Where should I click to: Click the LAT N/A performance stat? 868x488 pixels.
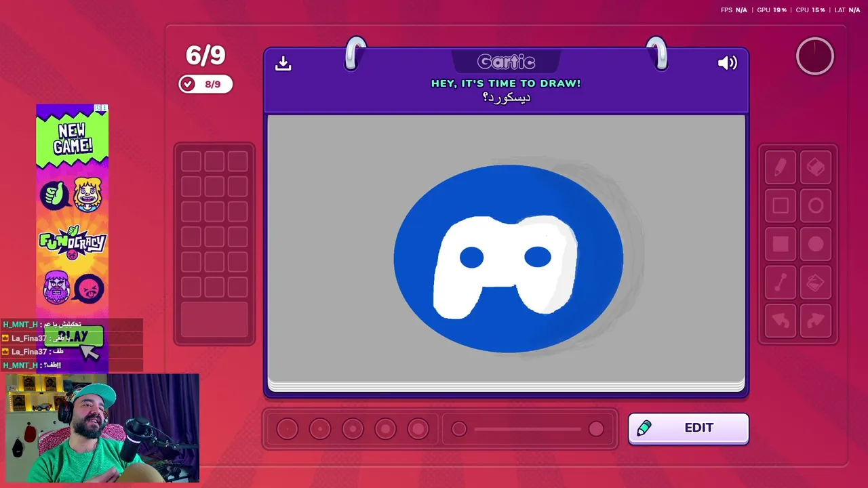(847, 10)
